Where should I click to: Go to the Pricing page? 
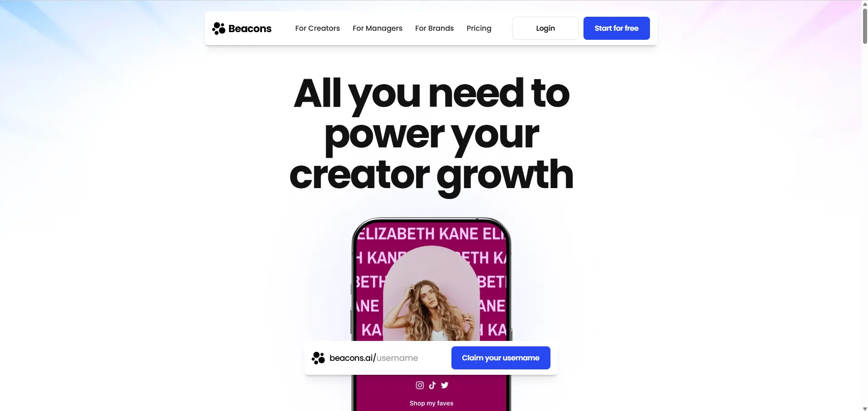click(479, 28)
